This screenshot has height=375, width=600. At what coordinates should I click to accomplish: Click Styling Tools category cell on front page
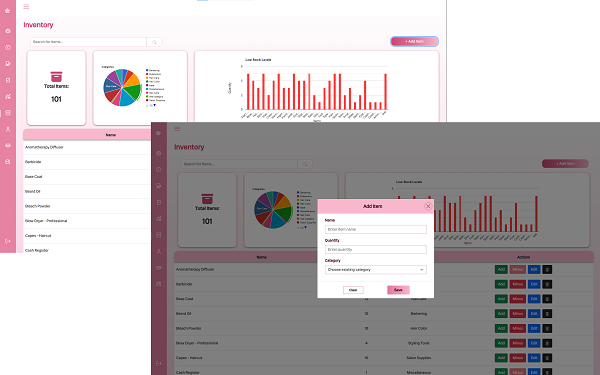[x=419, y=343]
